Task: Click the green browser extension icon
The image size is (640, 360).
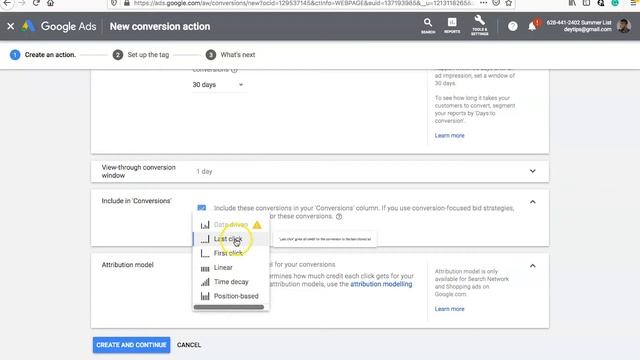Action: pos(615,3)
